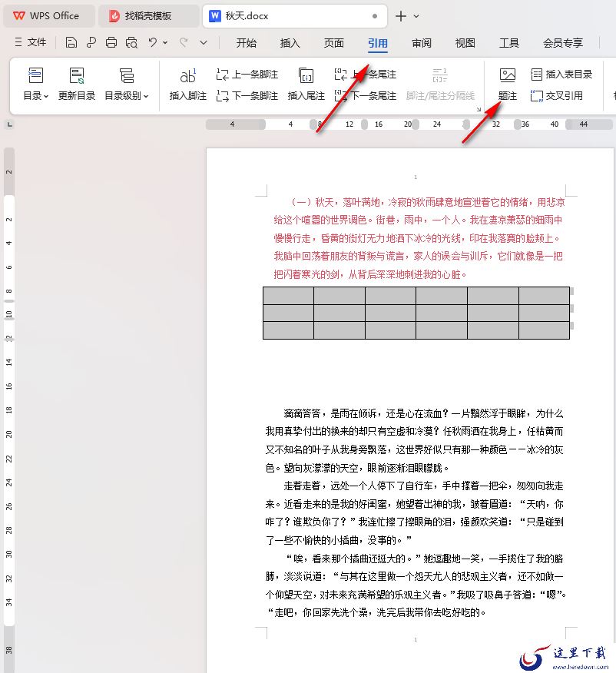Go to 上一条脚注
The width and height of the screenshot is (616, 673).
click(247, 75)
